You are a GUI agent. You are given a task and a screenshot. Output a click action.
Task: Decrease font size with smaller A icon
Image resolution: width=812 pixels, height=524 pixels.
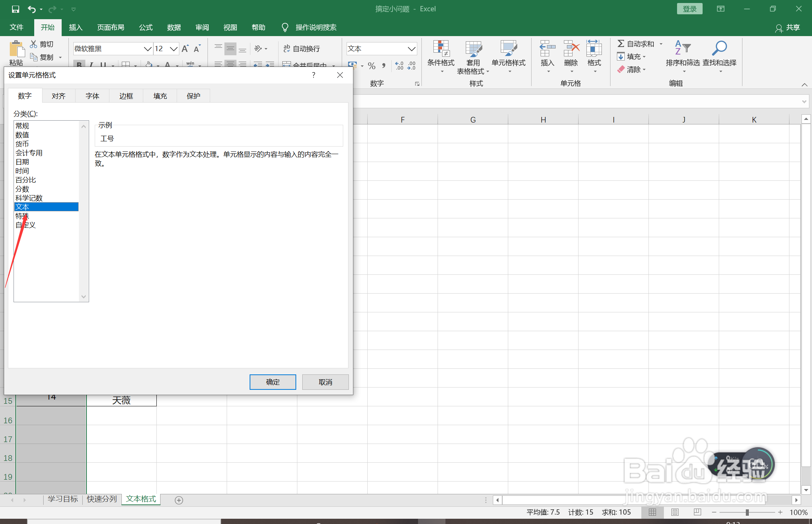(197, 48)
